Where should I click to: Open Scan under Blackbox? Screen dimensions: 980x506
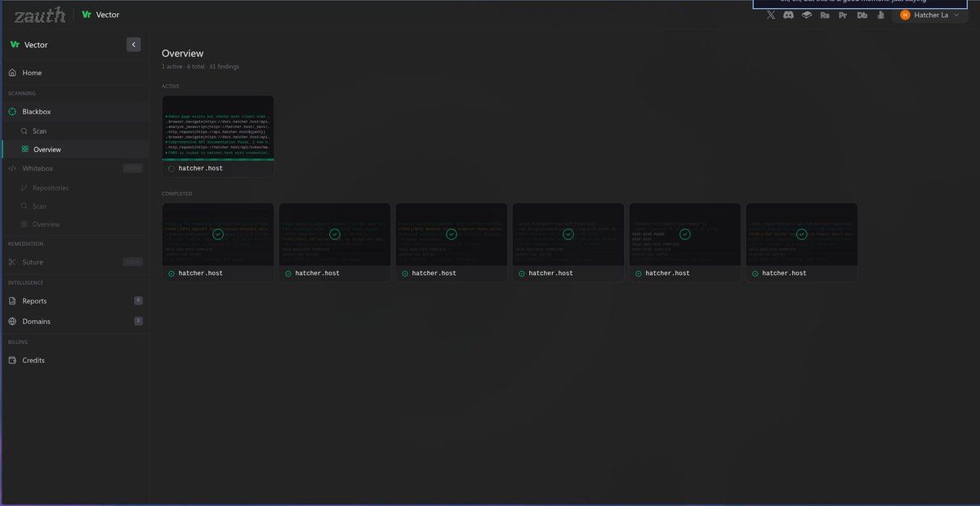click(x=74, y=131)
